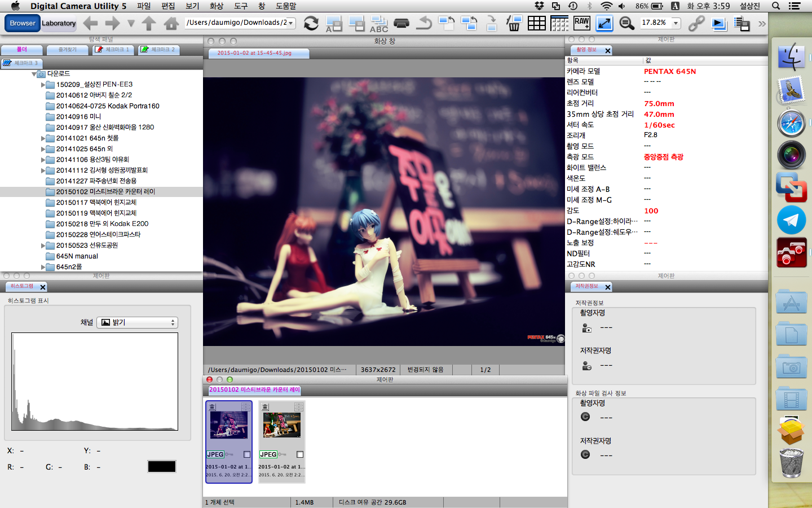Switch to the 체크마크 2 tab
This screenshot has height=508, width=812.
point(159,50)
